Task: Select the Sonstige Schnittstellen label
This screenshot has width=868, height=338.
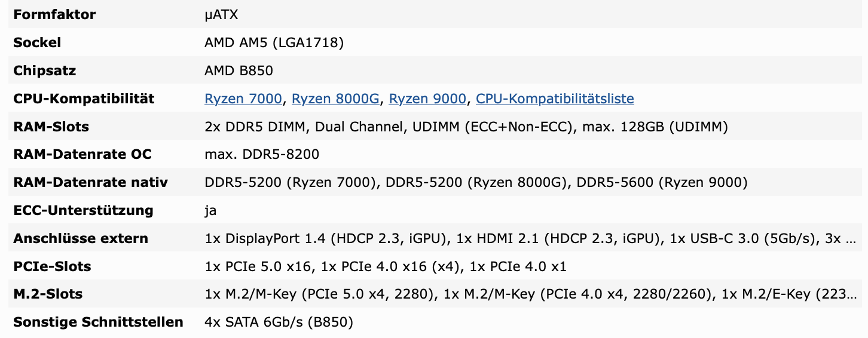Action: pos(98,322)
